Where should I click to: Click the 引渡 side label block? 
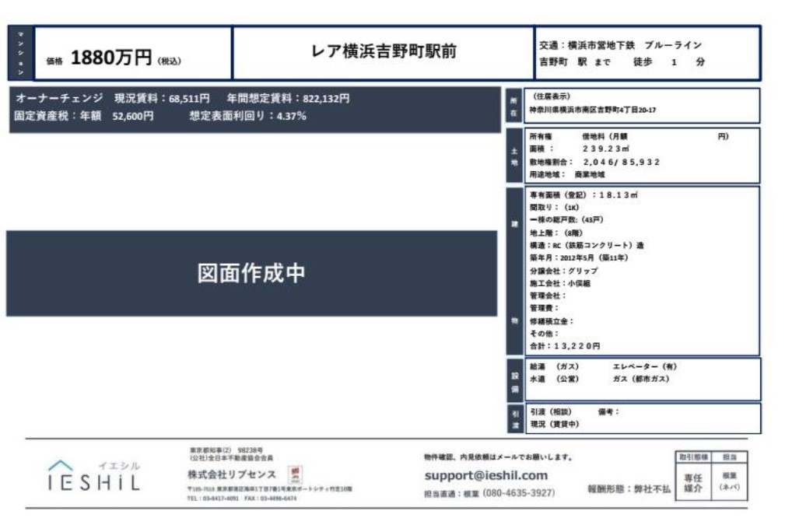[513, 418]
